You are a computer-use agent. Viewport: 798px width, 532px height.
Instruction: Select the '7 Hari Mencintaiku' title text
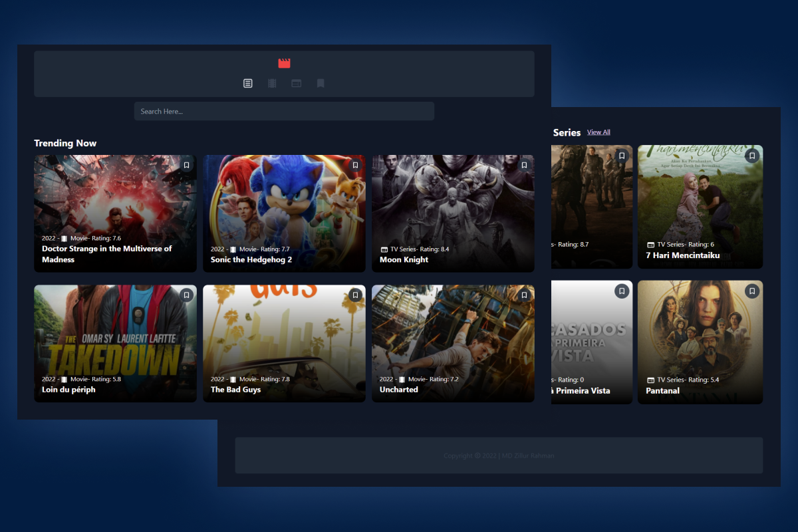pyautogui.click(x=682, y=255)
